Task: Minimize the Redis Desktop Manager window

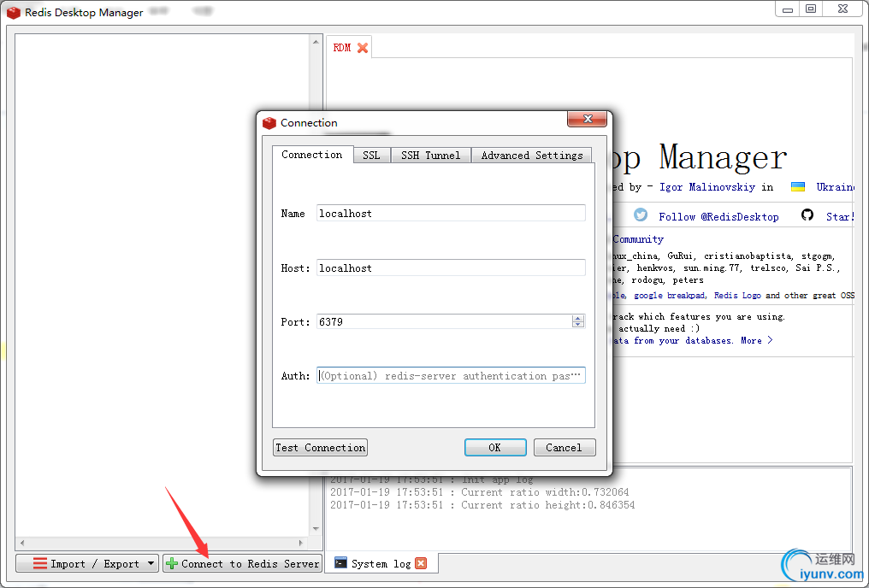Action: pos(788,9)
